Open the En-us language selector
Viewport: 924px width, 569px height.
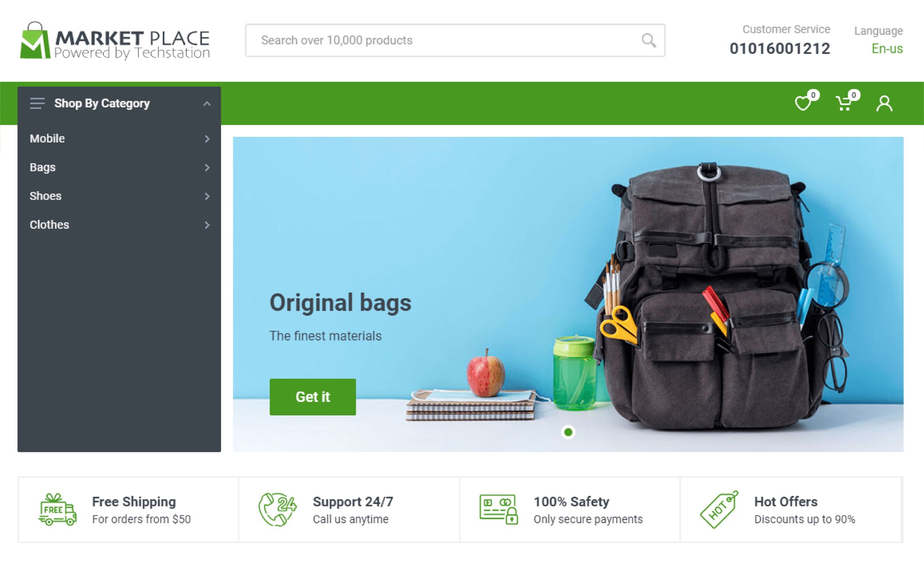[887, 49]
